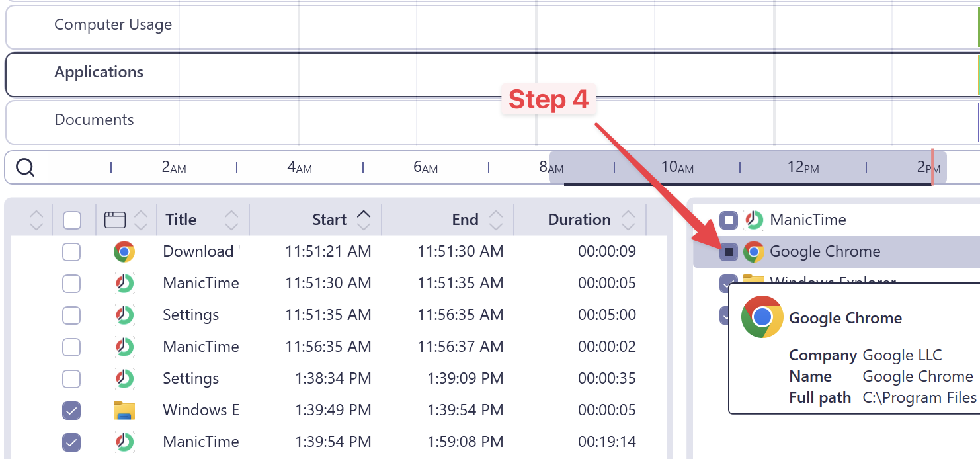Click the ManicTime icon on 11:51:30 AM row
The width and height of the screenshot is (980, 459).
click(124, 283)
